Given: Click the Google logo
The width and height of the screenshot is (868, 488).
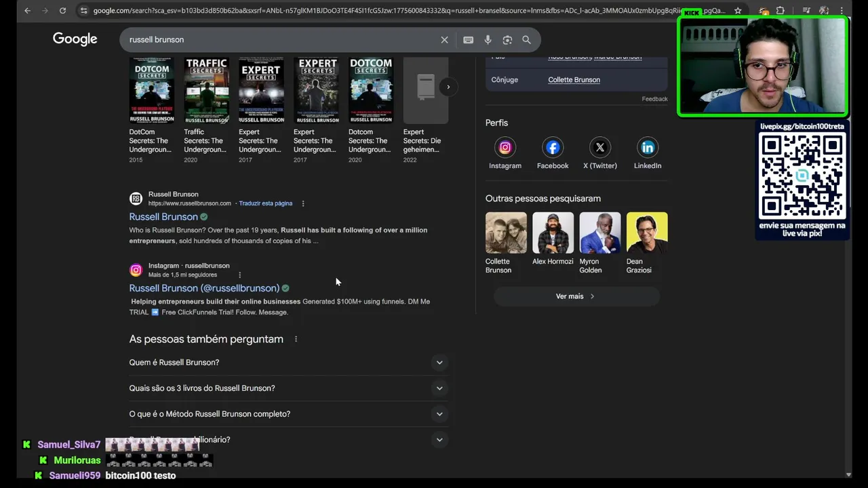Looking at the screenshot, I should point(75,39).
